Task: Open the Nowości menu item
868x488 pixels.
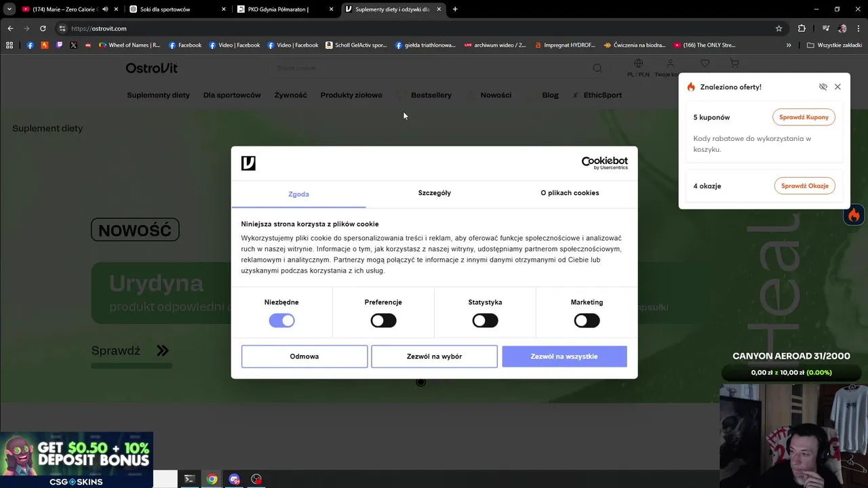Action: [x=496, y=95]
